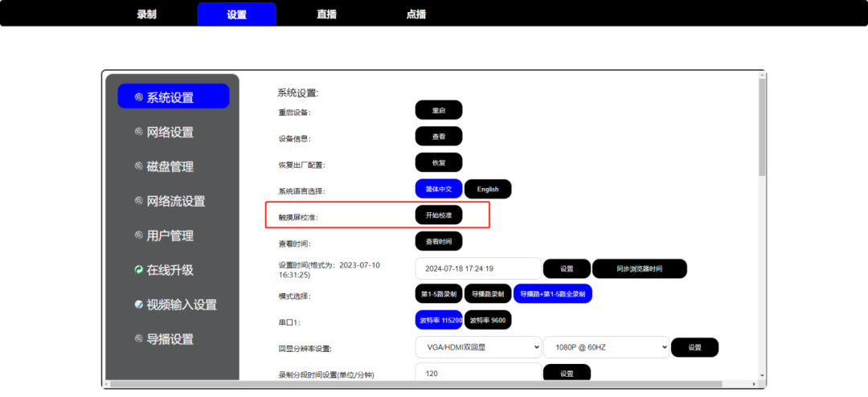Click the horizontal scrollbar at panel bottom
The height and width of the screenshot is (397, 868).
click(x=416, y=383)
